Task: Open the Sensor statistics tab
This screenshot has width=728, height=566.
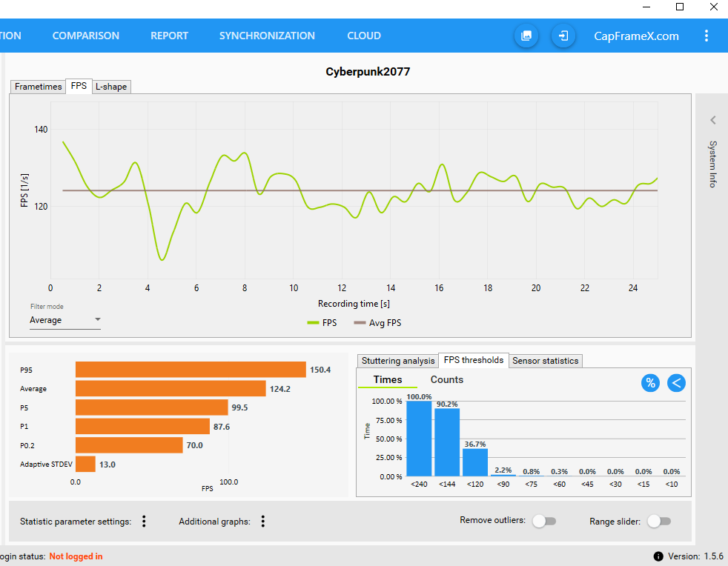Action: pos(546,361)
